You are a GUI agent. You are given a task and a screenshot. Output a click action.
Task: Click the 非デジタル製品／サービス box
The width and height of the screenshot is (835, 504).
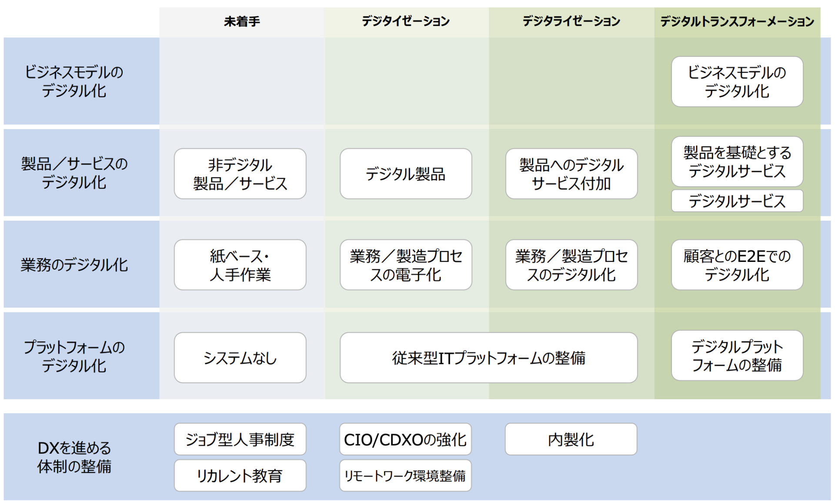[240, 173]
